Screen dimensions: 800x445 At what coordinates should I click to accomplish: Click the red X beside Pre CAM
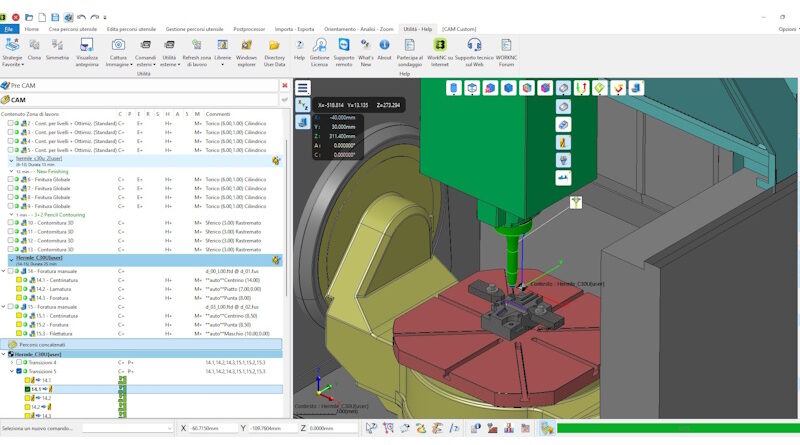(285, 86)
